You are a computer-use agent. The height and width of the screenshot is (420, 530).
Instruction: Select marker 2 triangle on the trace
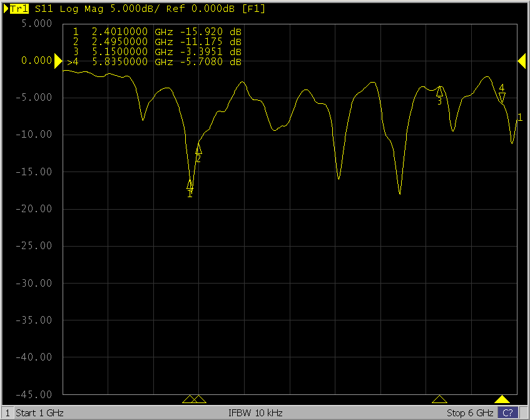pos(198,149)
